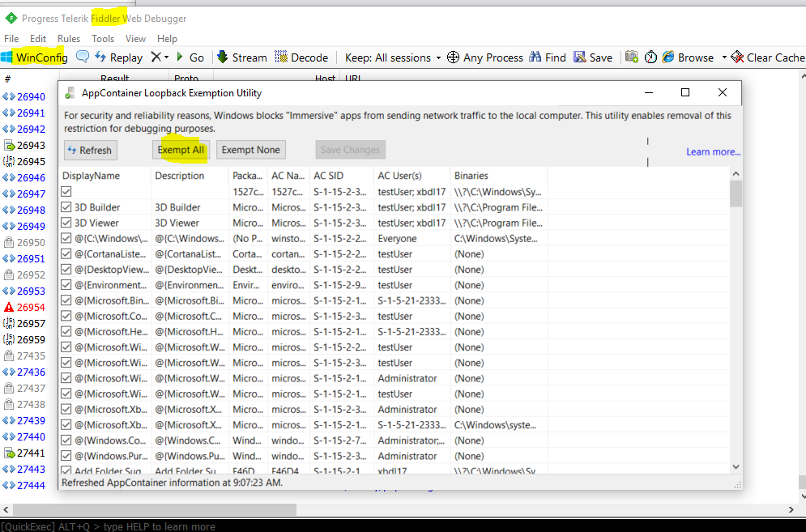Open the Browse dropdown arrow

click(724, 57)
